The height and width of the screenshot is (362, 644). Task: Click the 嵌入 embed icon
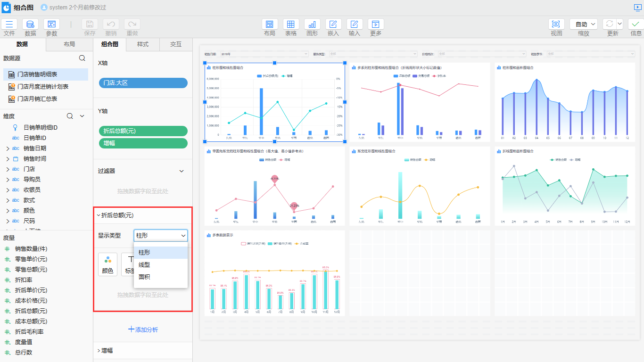pos(333,25)
